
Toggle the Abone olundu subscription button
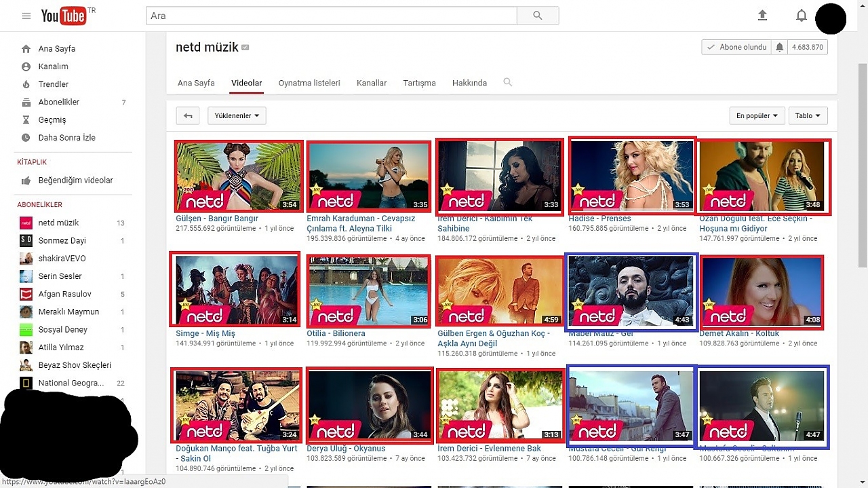[x=736, y=47]
